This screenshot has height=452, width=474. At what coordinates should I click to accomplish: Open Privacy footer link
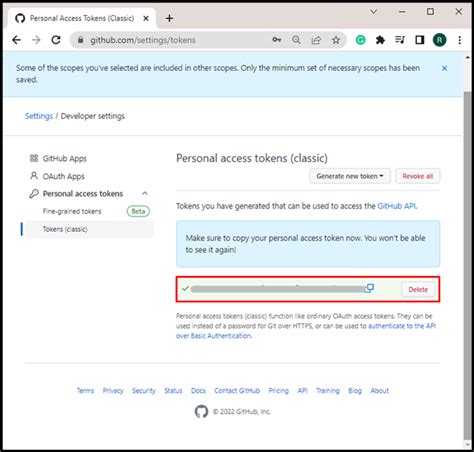[x=113, y=391]
